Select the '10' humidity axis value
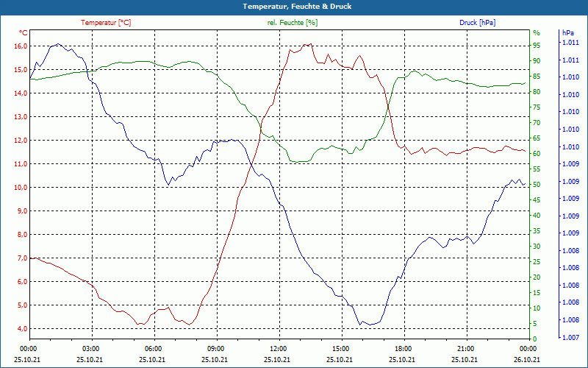This screenshot has height=368, width=588. coord(537,308)
